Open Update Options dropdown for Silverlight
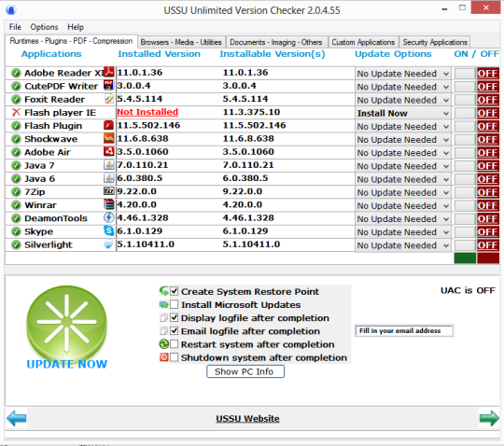504x446 pixels. pyautogui.click(x=403, y=245)
